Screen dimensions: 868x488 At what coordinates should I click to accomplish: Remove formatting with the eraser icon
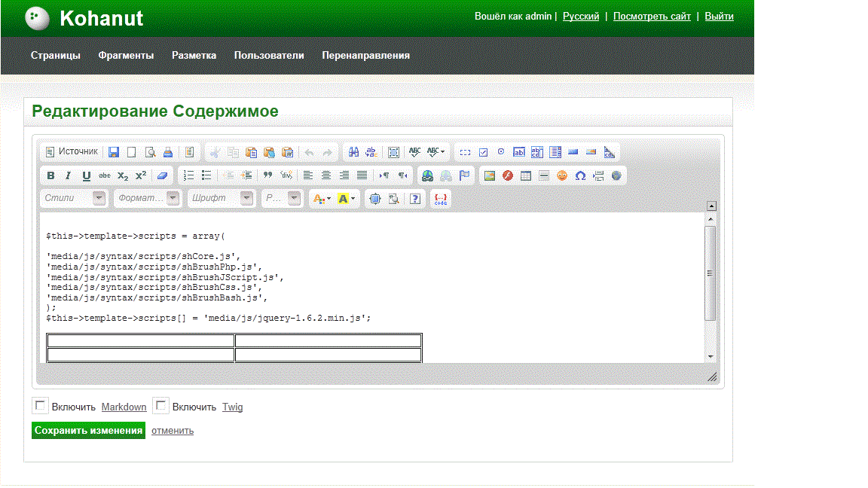(162, 175)
